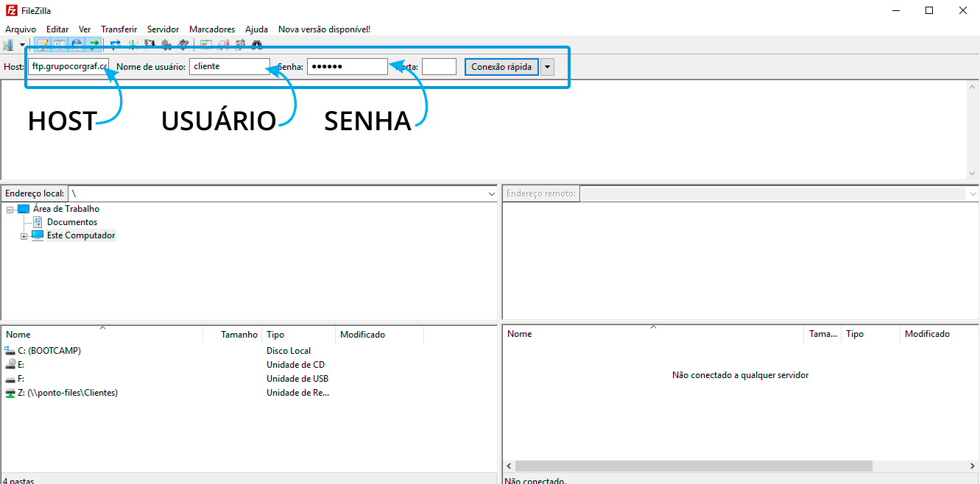
Task: Open the dropdown arrow beside Conexão rápida
Action: 547,66
